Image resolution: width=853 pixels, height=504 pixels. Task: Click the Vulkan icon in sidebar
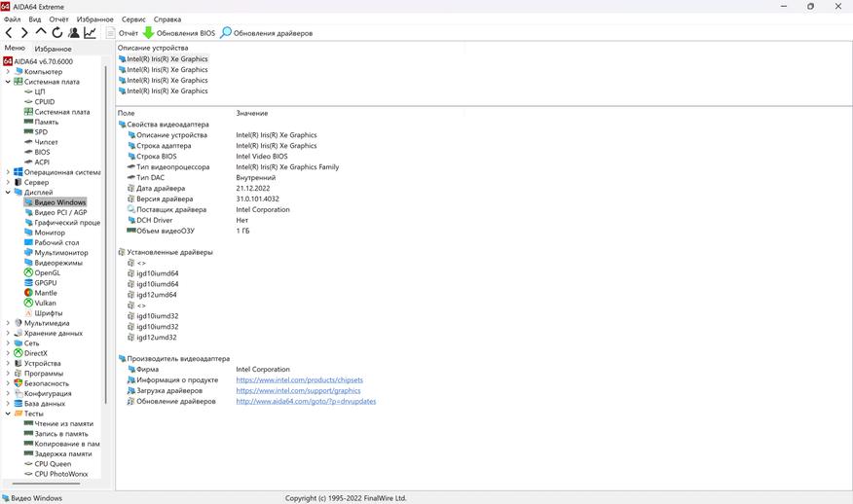click(x=29, y=303)
